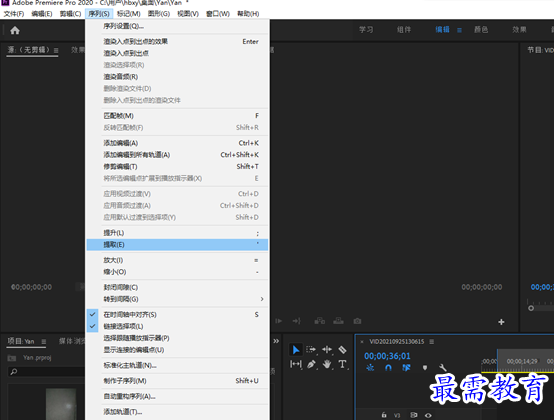This screenshot has width=554, height=420.
Task: Click the Overwrite button in source monitor
Action: coord(338,321)
